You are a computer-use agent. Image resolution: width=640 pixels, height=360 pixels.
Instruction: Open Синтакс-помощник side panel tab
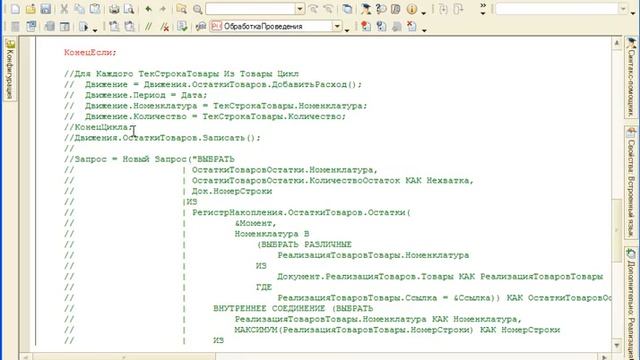[x=631, y=77]
